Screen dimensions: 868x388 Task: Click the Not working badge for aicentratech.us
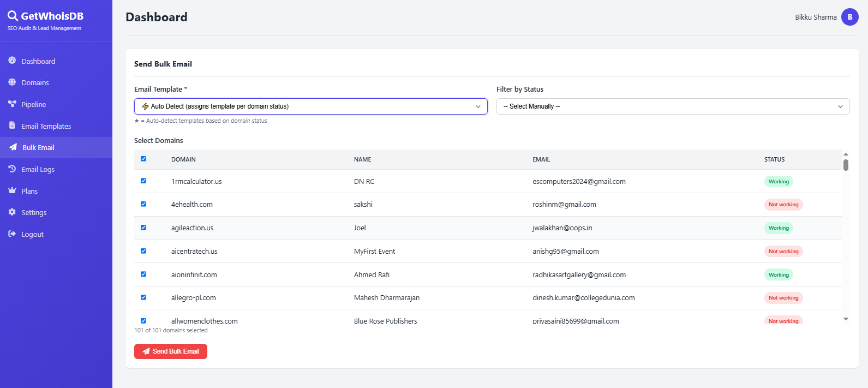tap(783, 252)
